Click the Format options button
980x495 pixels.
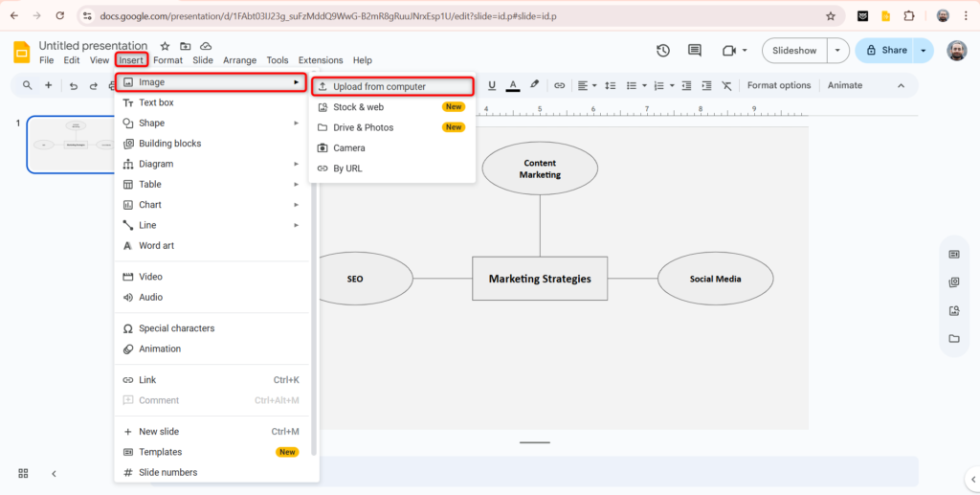coord(778,85)
